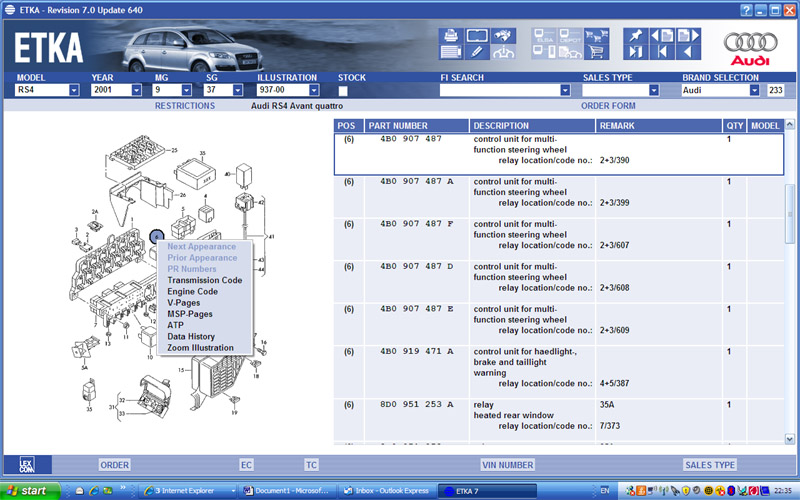Open the SALES TYPE dropdown
Image resolution: width=800 pixels, height=500 pixels.
tap(654, 90)
